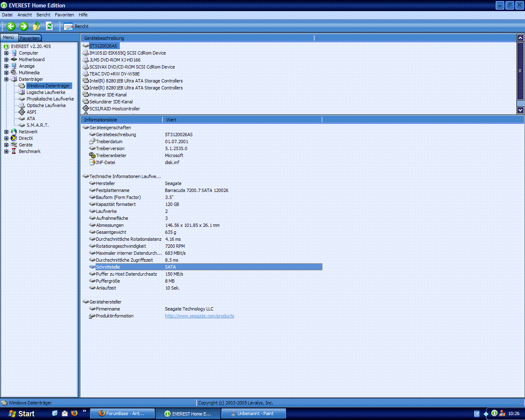This screenshot has width=525, height=420.
Task: Click the Wert column header
Action: click(242, 120)
